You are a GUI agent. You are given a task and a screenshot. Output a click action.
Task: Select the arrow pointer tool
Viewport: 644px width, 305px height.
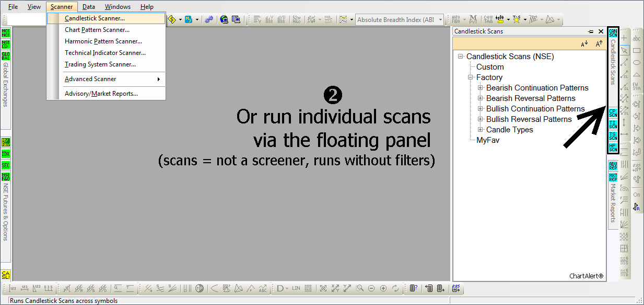pyautogui.click(x=624, y=50)
